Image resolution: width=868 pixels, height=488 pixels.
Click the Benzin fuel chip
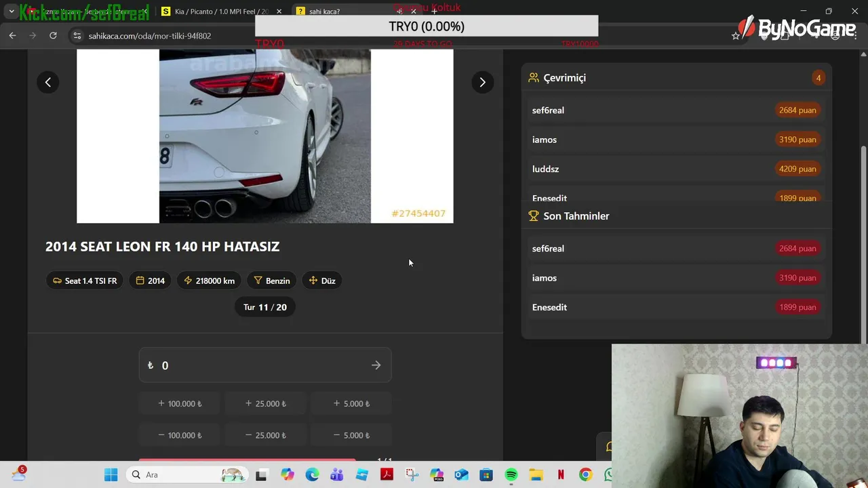click(271, 281)
